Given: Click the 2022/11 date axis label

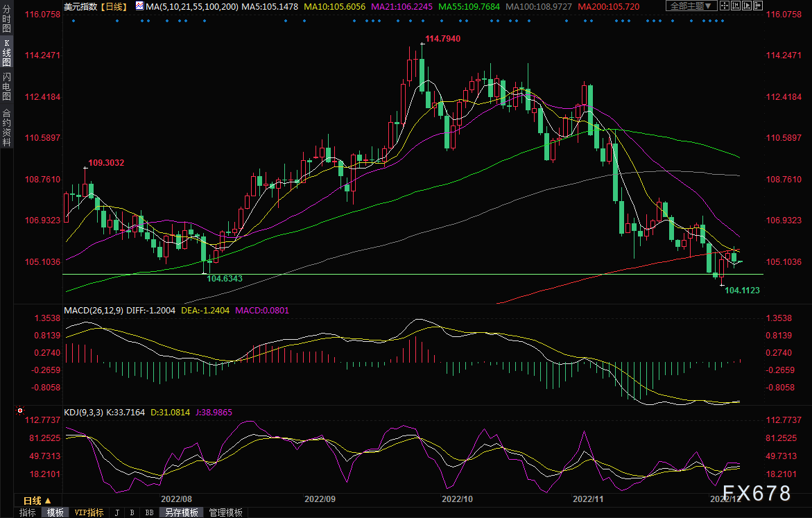Looking at the screenshot, I should [x=588, y=499].
